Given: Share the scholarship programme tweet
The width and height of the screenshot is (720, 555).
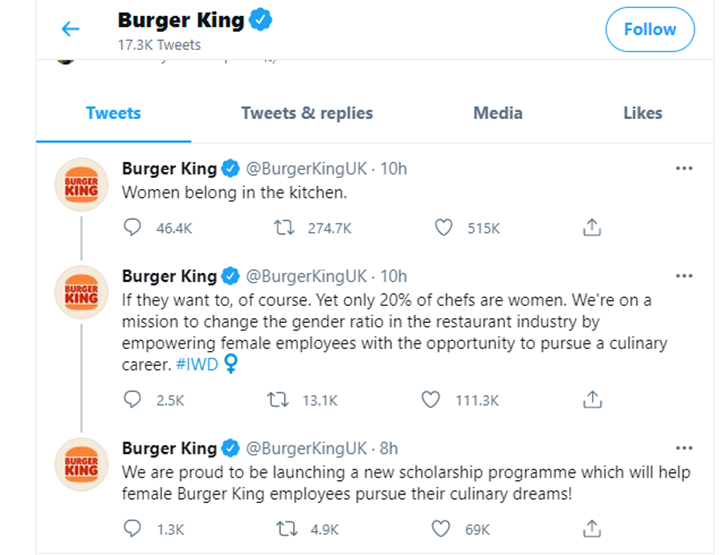Looking at the screenshot, I should click(x=592, y=528).
